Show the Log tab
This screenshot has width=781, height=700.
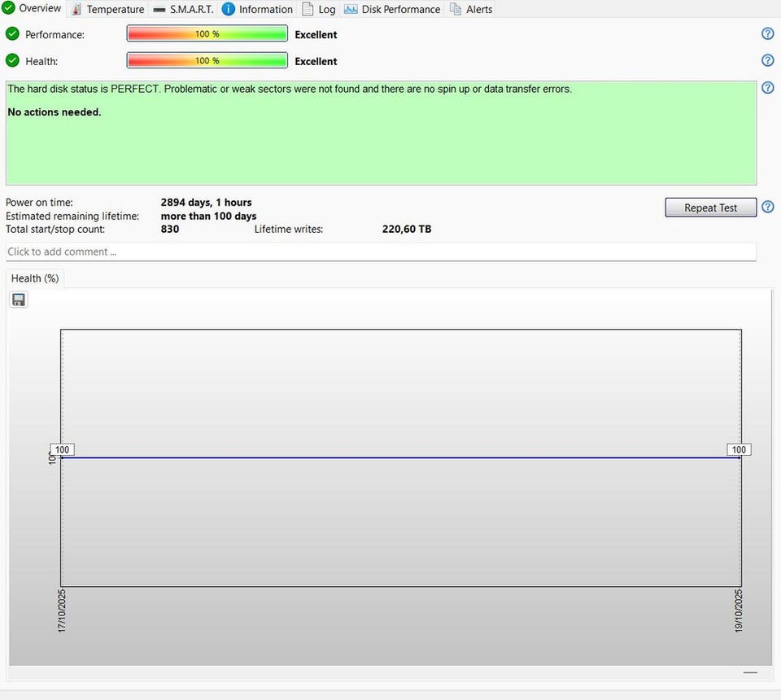[x=318, y=9]
